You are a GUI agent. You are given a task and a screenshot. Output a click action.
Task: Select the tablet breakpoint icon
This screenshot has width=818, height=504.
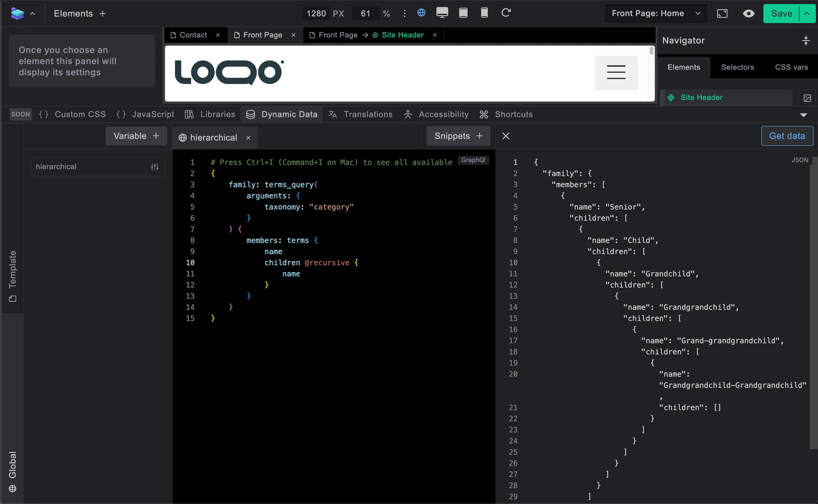463,13
